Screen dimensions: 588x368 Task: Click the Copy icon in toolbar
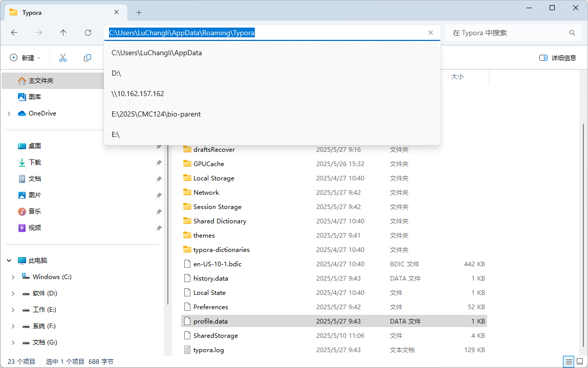(x=88, y=58)
